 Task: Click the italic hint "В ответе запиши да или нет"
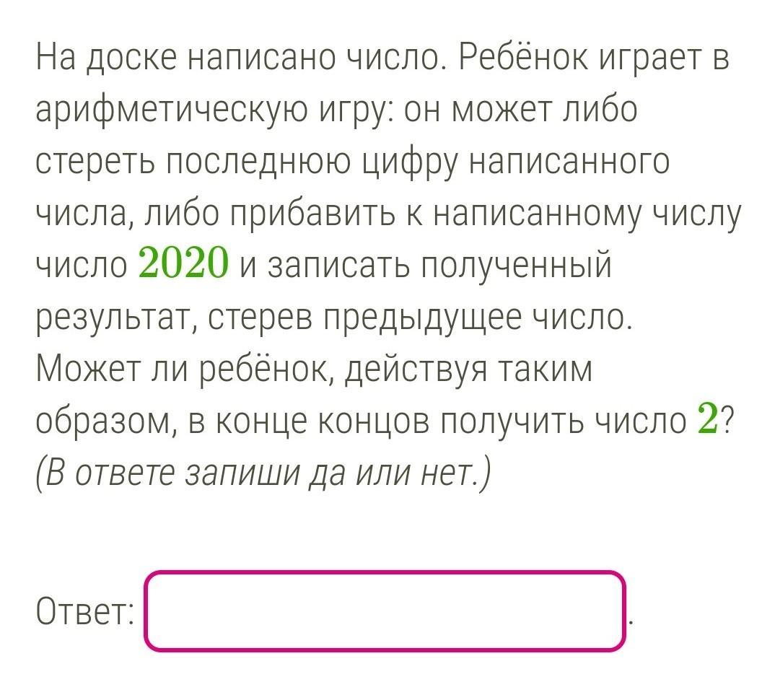coord(264,473)
